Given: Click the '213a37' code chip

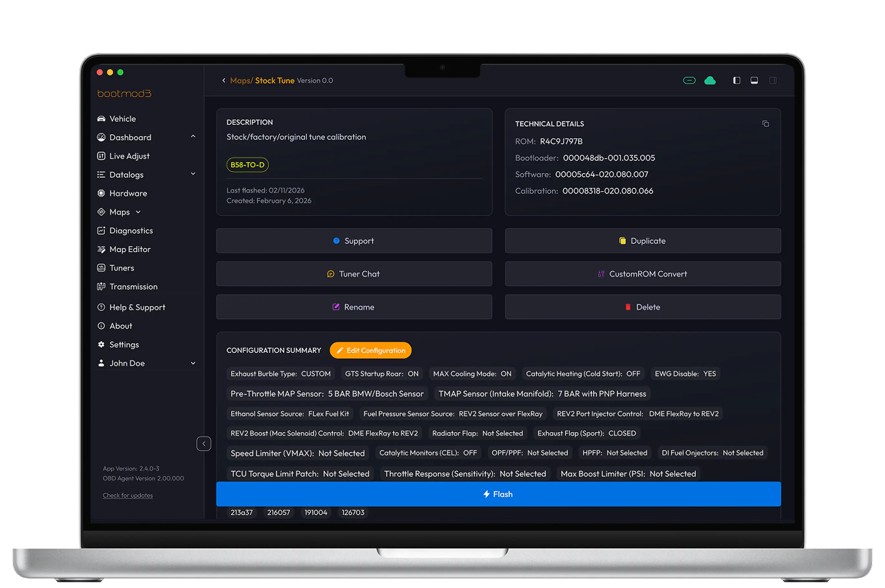Looking at the screenshot, I should 241,513.
